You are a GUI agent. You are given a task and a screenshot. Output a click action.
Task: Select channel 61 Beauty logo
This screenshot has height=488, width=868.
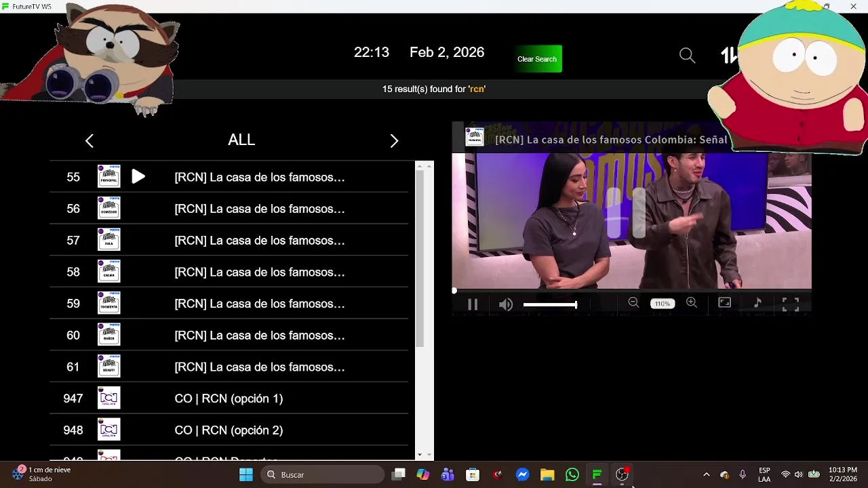click(x=108, y=366)
